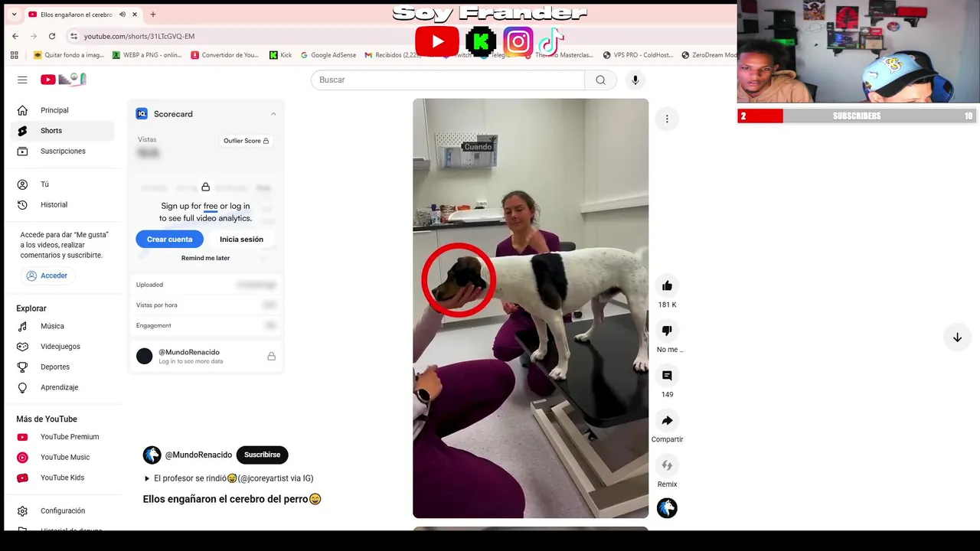Open site info icon in address bar
The width and height of the screenshot is (980, 551).
(x=73, y=36)
